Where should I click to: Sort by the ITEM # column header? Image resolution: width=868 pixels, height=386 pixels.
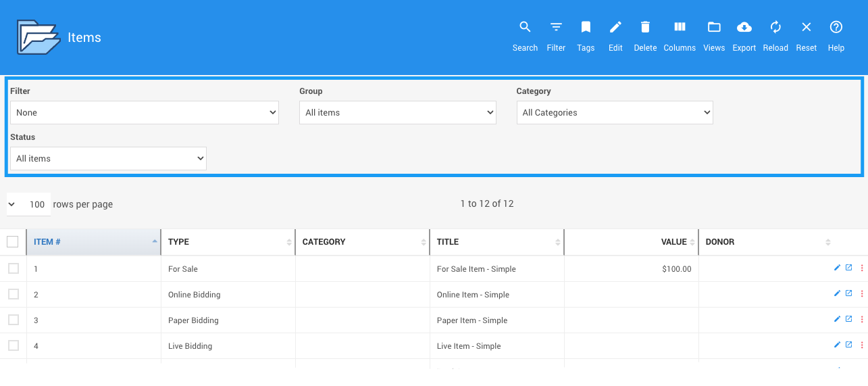(93, 242)
